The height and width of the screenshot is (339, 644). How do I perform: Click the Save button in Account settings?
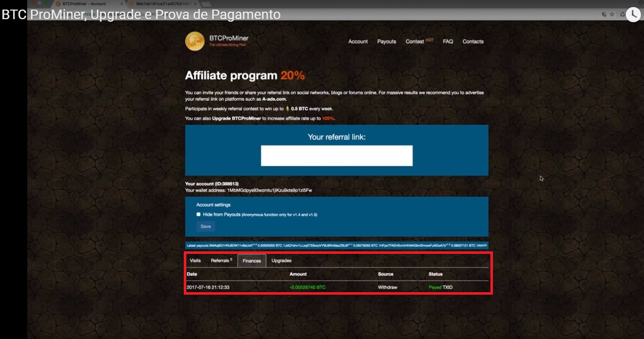(x=205, y=226)
